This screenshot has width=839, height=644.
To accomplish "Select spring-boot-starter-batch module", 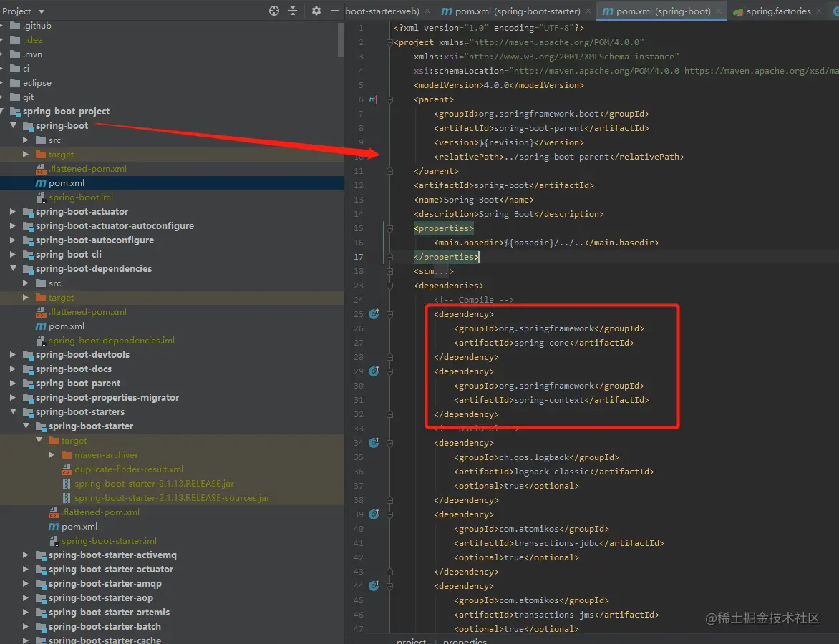I will click(x=105, y=627).
